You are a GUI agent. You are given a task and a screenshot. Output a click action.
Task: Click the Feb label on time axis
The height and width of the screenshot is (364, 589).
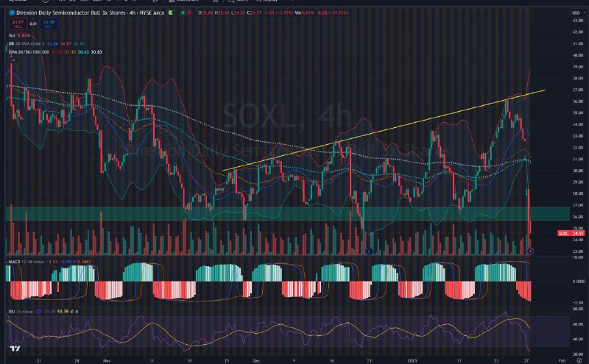click(562, 360)
